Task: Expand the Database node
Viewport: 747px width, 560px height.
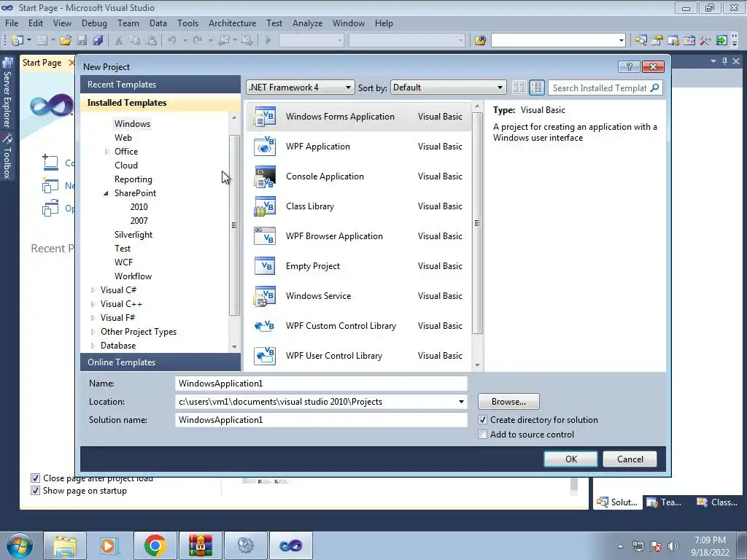Action: 93,346
